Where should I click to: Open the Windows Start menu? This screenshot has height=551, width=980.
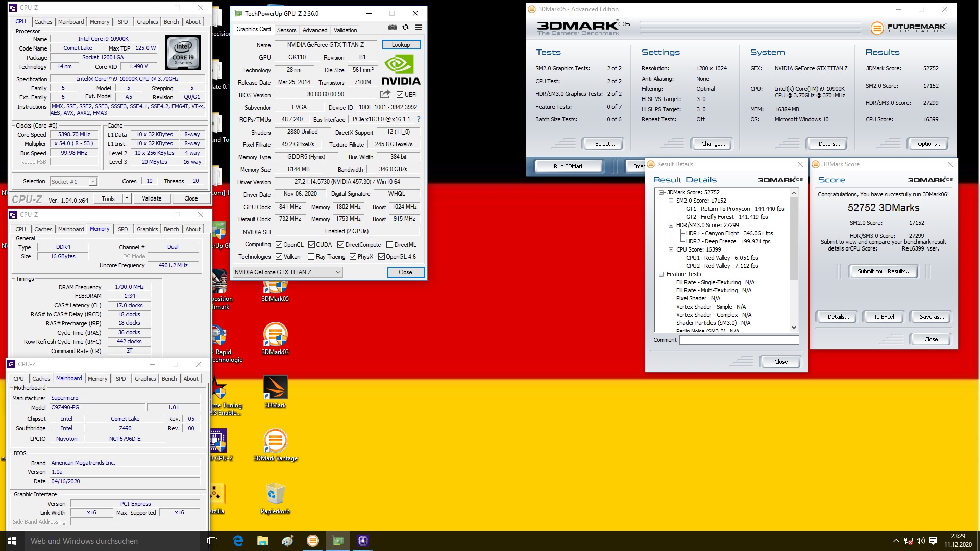pyautogui.click(x=12, y=541)
